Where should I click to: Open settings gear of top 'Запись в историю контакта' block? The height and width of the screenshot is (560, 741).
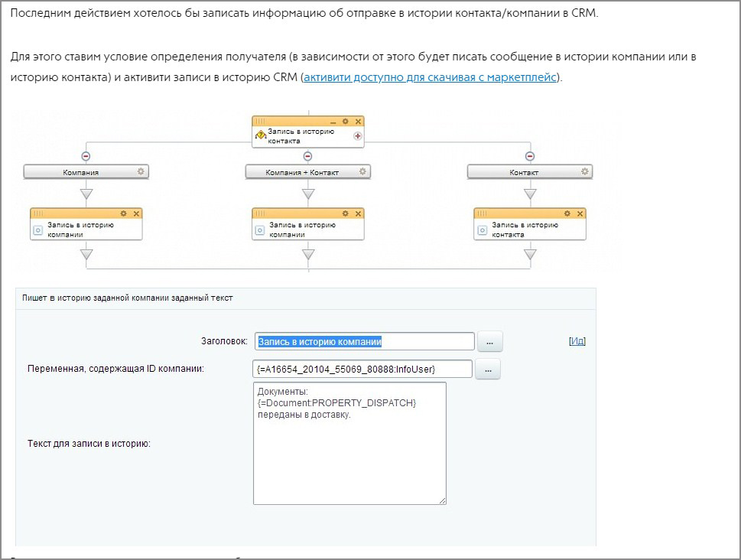tap(346, 122)
